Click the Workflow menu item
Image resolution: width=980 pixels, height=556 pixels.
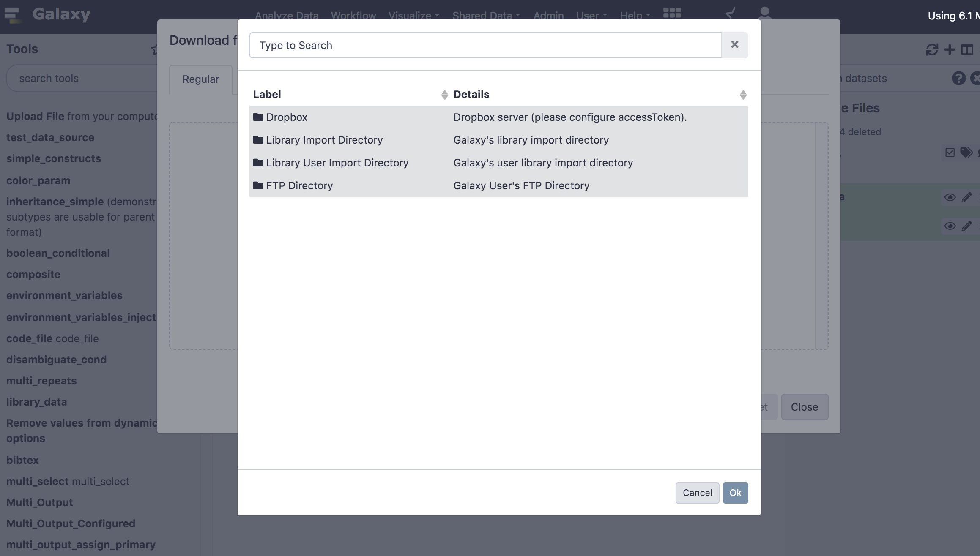353,14
